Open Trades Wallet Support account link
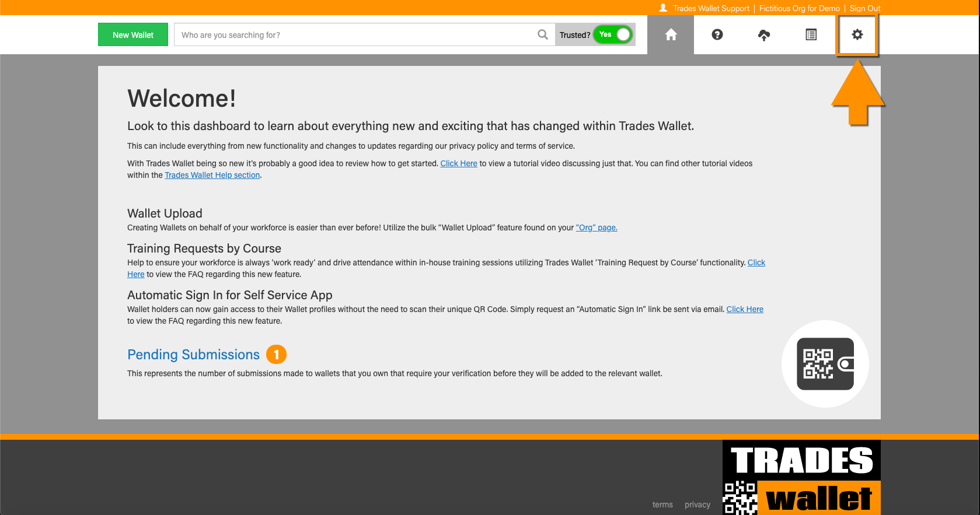The height and width of the screenshot is (515, 980). coord(711,8)
